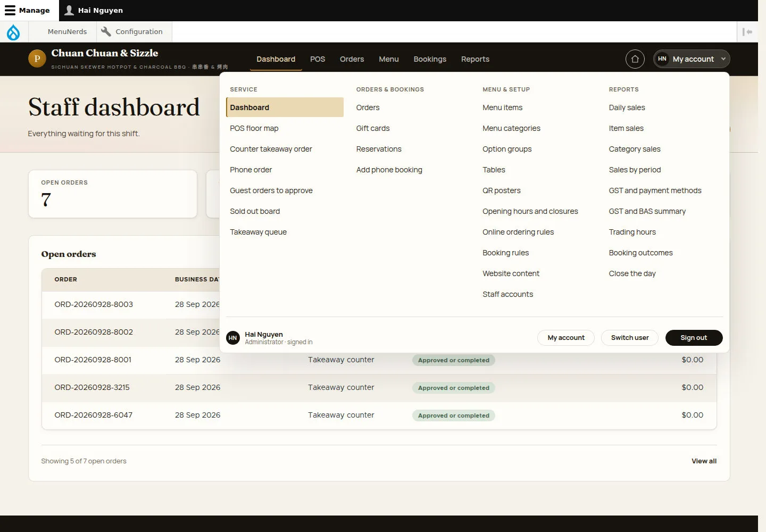Click the My account pill button

(x=566, y=338)
